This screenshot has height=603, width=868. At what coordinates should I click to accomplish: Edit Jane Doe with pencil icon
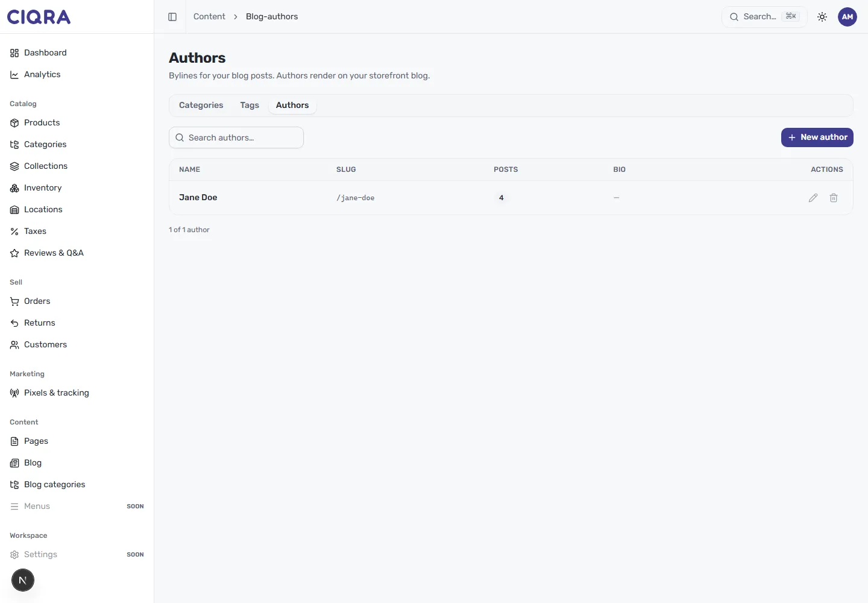[x=813, y=198]
